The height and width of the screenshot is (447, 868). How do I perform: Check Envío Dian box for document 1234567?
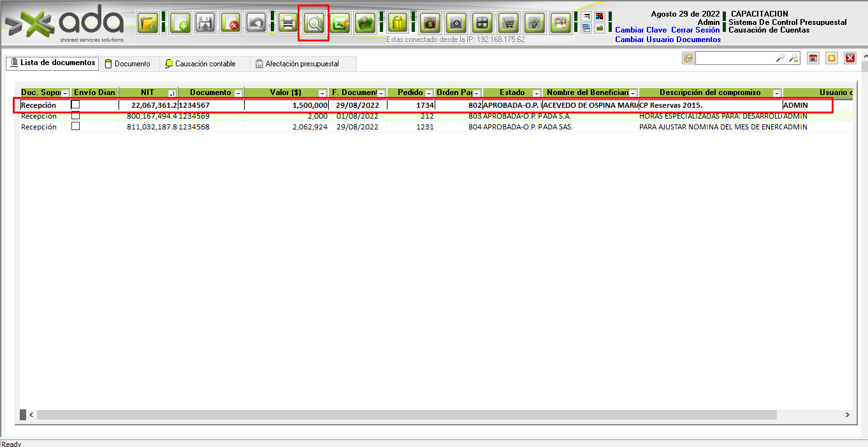pos(75,105)
